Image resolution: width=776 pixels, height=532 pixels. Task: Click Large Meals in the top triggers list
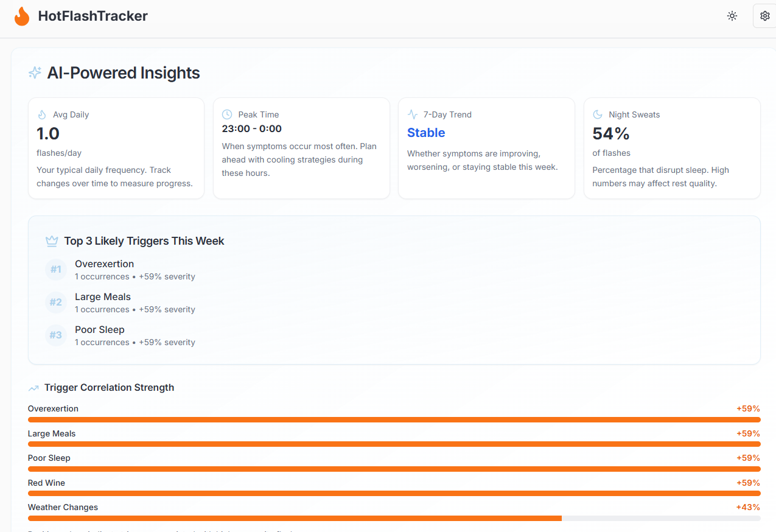click(103, 296)
